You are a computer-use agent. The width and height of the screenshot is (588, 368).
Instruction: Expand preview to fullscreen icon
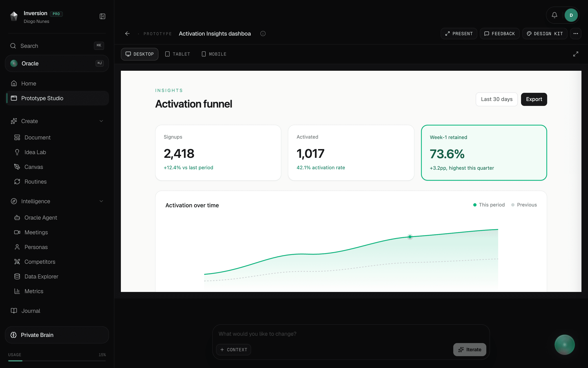tap(576, 54)
